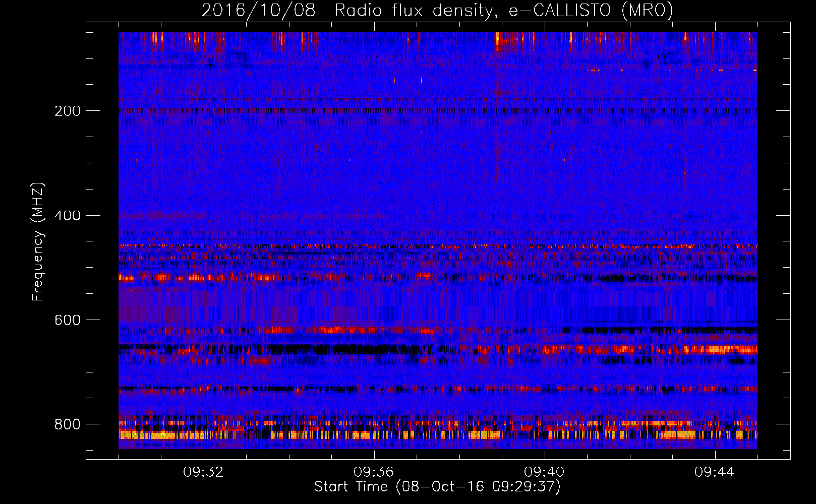
Task: Click the '09:32' time tick label
Action: (x=203, y=472)
